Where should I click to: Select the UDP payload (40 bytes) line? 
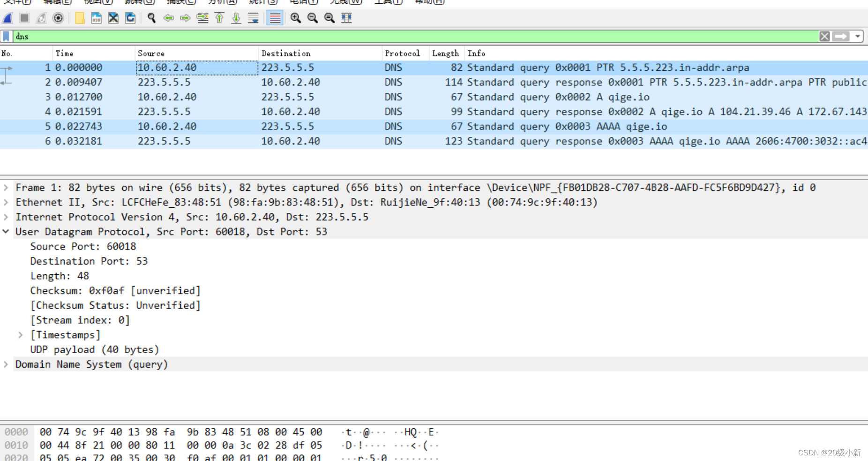pos(95,350)
